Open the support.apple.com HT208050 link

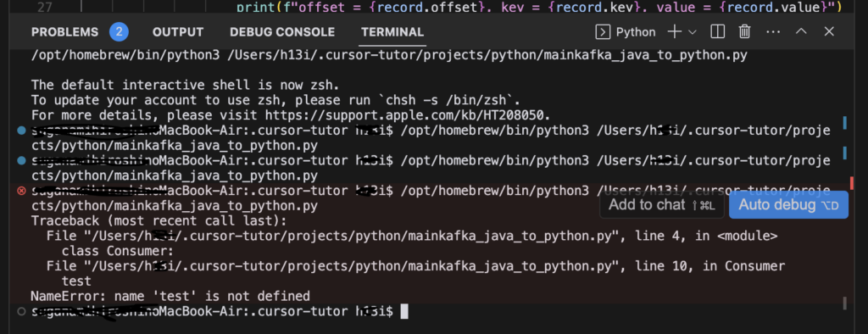(406, 115)
